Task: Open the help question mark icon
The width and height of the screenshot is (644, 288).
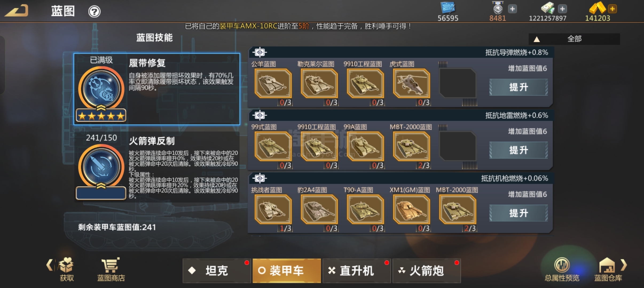Action: coord(94,12)
